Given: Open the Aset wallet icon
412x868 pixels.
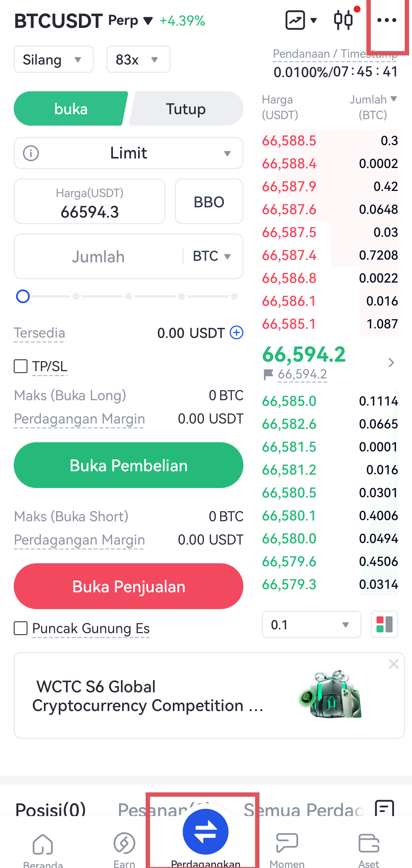Looking at the screenshot, I should click(x=369, y=844).
